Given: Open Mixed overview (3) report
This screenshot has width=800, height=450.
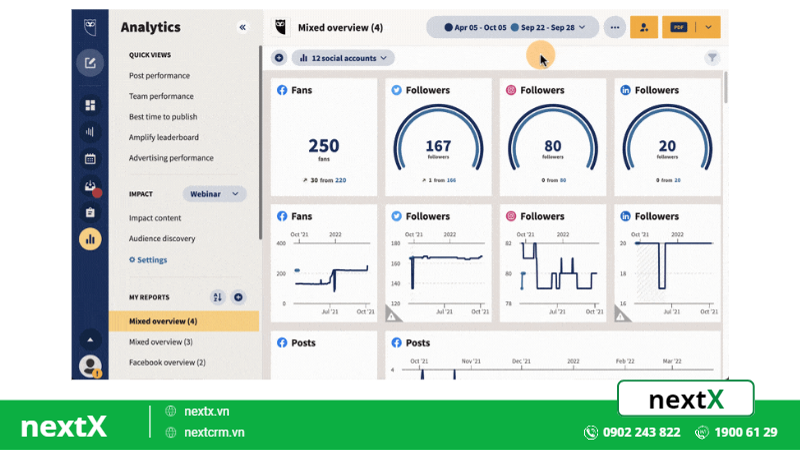Looking at the screenshot, I should pyautogui.click(x=162, y=342).
